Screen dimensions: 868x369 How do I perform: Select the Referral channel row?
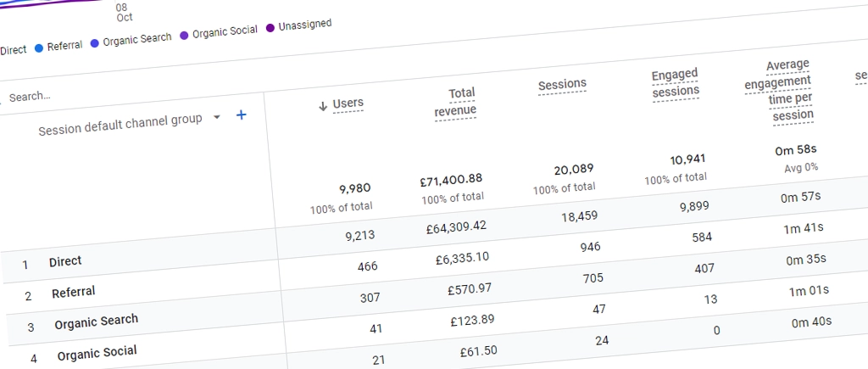[74, 293]
